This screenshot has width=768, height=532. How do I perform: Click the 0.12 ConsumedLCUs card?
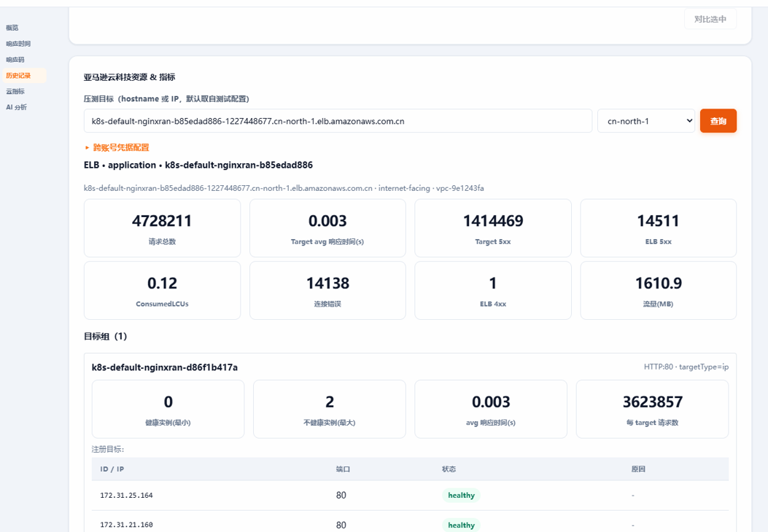click(x=162, y=290)
